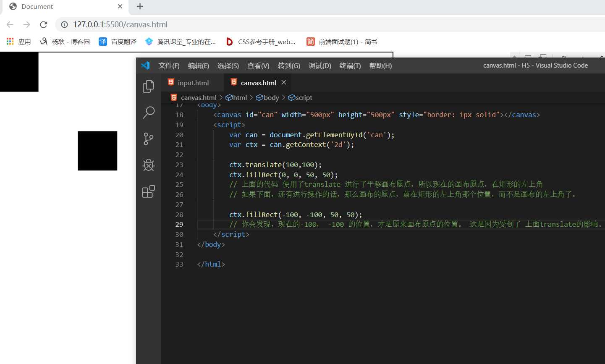Click the black square in the canvas middle
This screenshot has height=364, width=605.
(97, 151)
